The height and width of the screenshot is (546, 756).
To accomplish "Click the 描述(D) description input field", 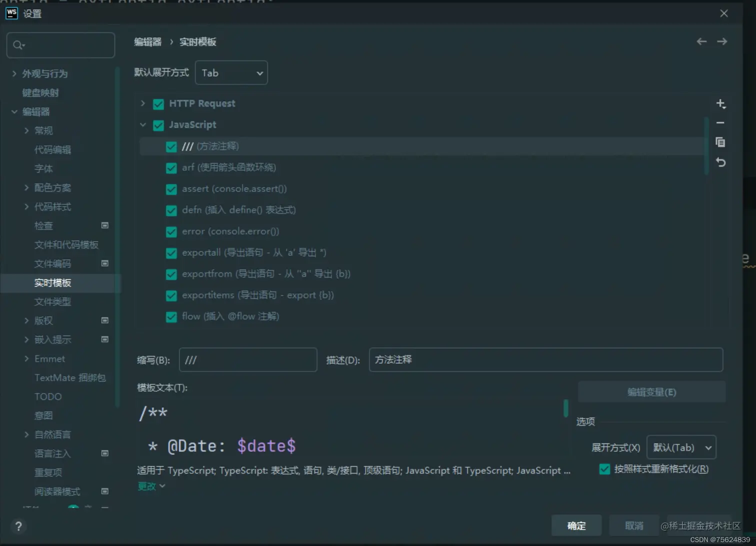I will (x=546, y=360).
